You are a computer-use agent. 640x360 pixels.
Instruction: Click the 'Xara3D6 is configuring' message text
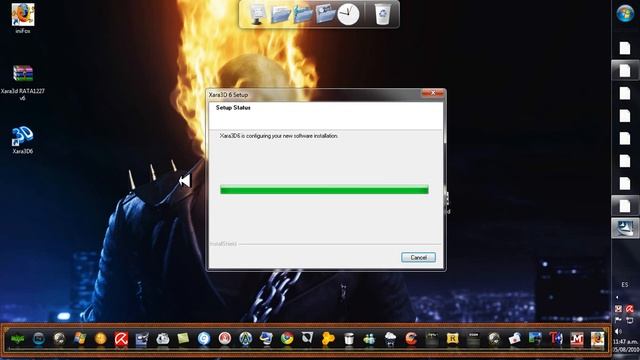pyautogui.click(x=279, y=136)
